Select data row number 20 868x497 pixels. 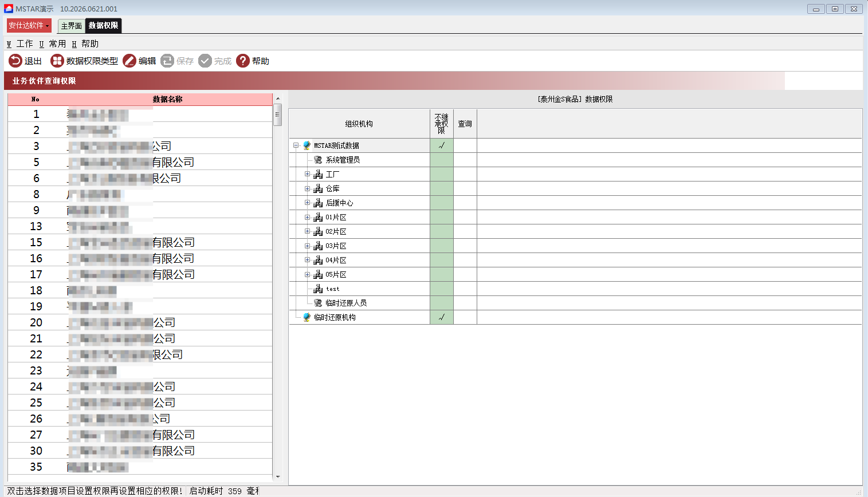[x=140, y=322]
